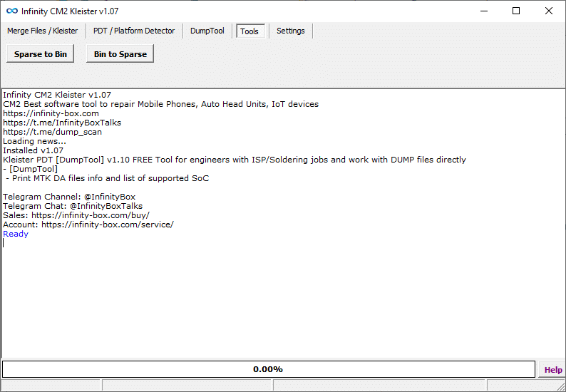Click the https://t.me/dump_scan line
566x392 pixels.
pos(52,132)
